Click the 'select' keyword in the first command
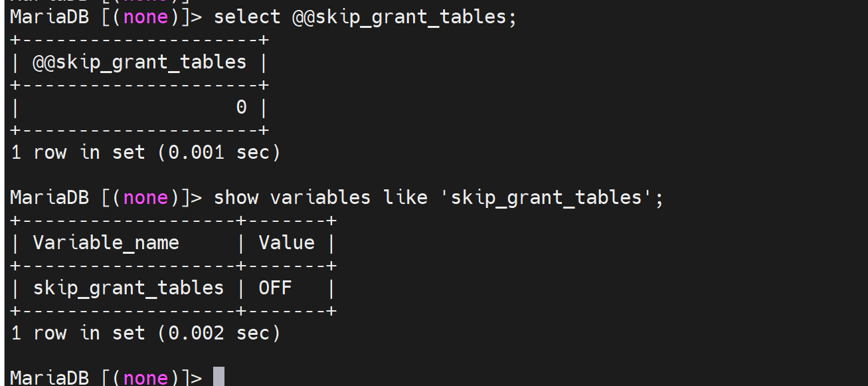Screen dimensions: 868x386 [x=247, y=17]
